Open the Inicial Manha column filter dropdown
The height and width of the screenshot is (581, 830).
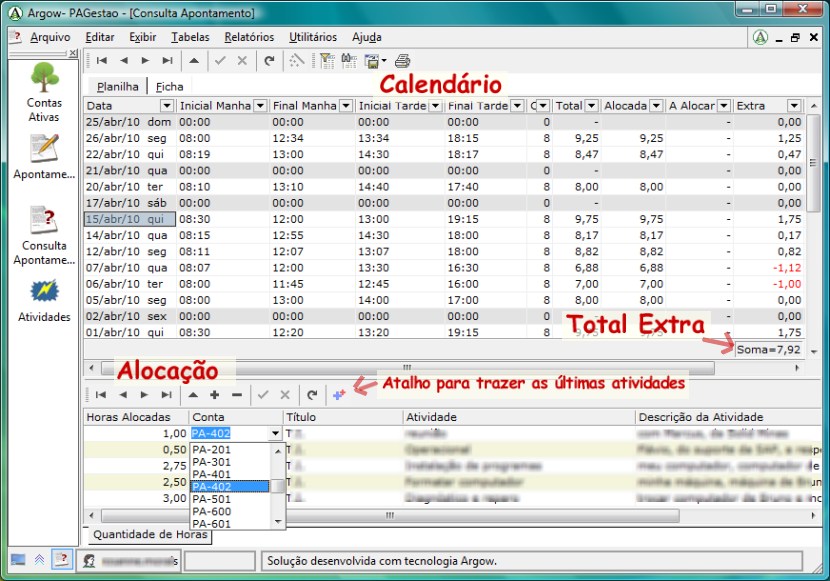tap(260, 106)
